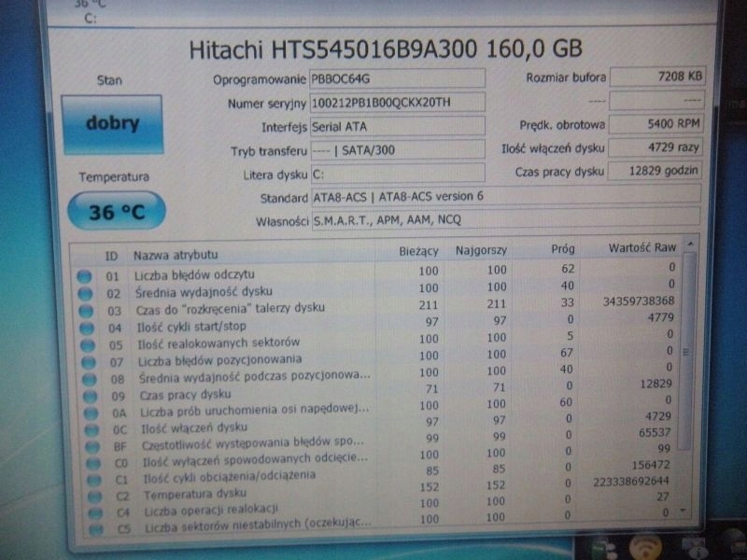Click the raw value 156472

(x=651, y=465)
